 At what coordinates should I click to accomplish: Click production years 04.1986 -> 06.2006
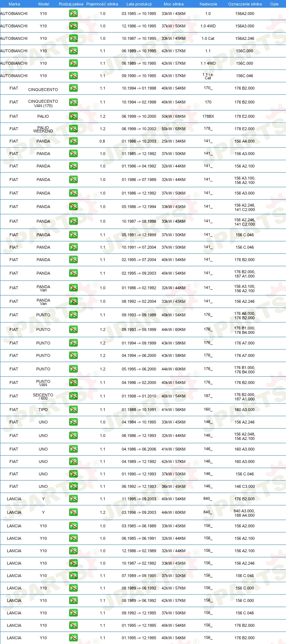139,449
